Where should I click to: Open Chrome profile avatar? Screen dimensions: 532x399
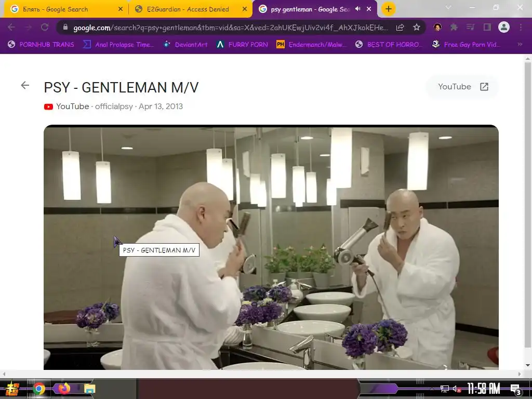tap(504, 27)
